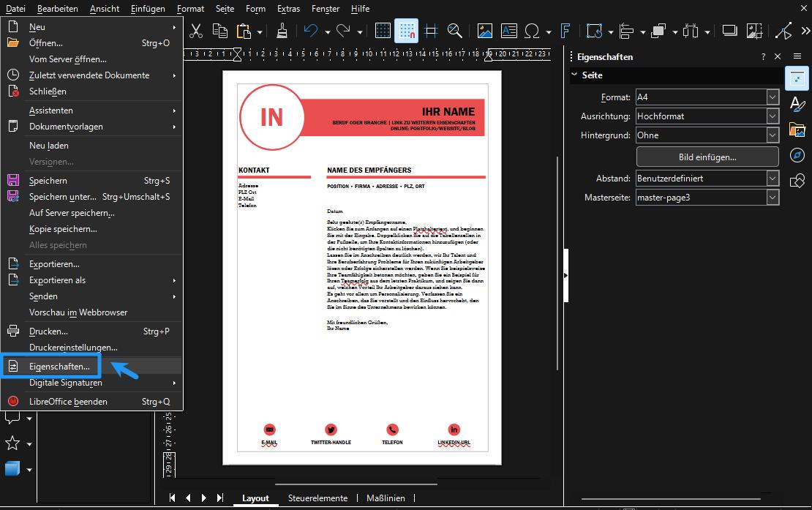
Task: Click Exportieren... in the menu
Action: tap(91, 264)
